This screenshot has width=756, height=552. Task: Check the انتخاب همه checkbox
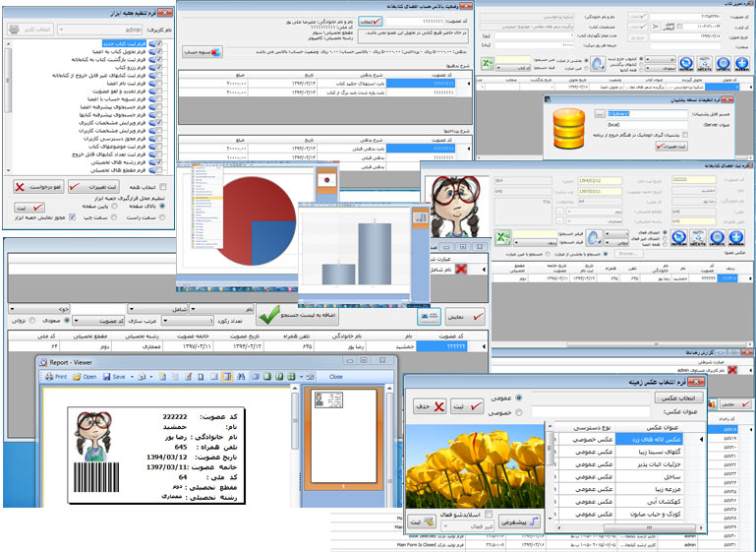pyautogui.click(x=163, y=185)
